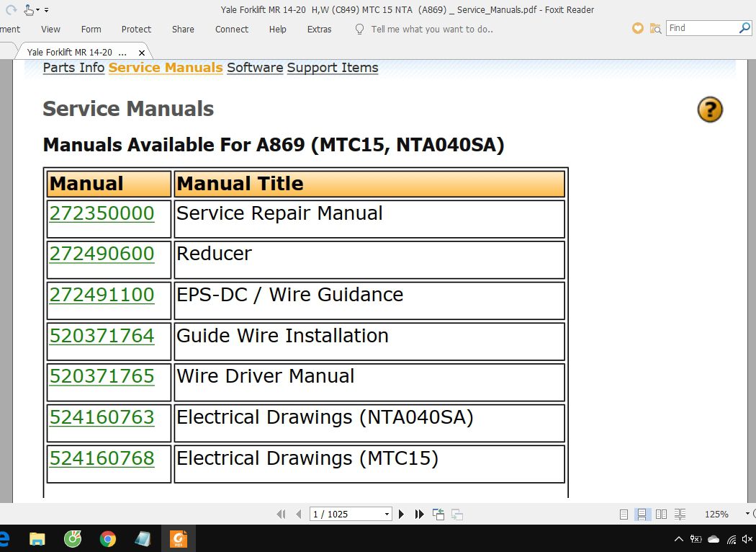Image resolution: width=756 pixels, height=552 pixels.
Task: Advance to next page with arrow control
Action: (401, 514)
